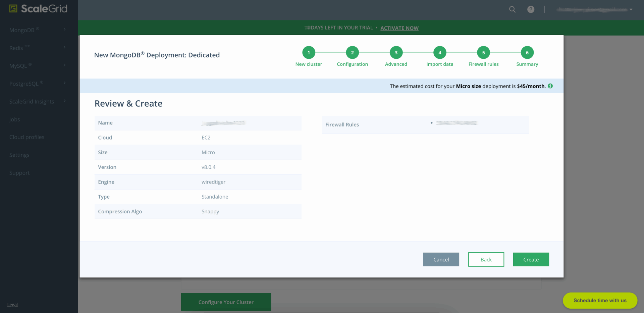Image resolution: width=644 pixels, height=313 pixels.
Task: Open the user account dropdown
Action: (594, 9)
